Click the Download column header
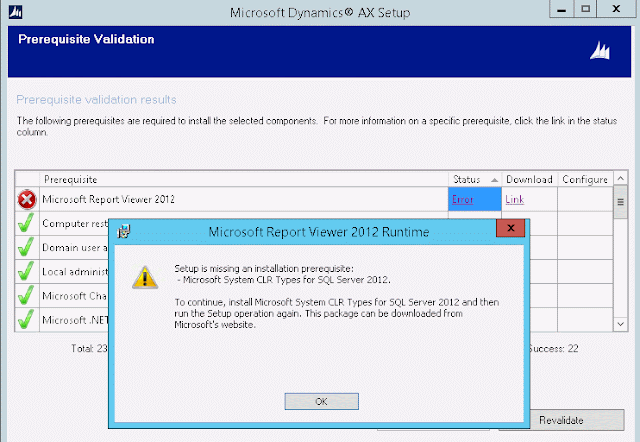This screenshot has width=640, height=442. tap(529, 179)
